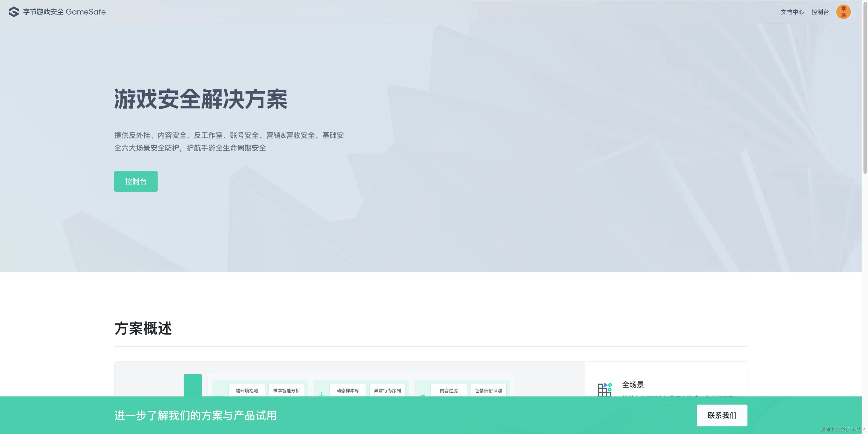
Task: Click the 全场景 grid blocks icon
Action: (604, 389)
